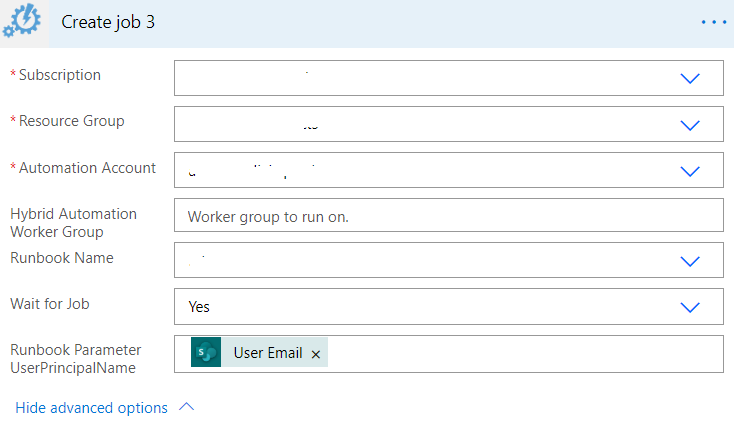Click the Create job 3 title text
Screen dimensions: 734x425
click(x=108, y=22)
